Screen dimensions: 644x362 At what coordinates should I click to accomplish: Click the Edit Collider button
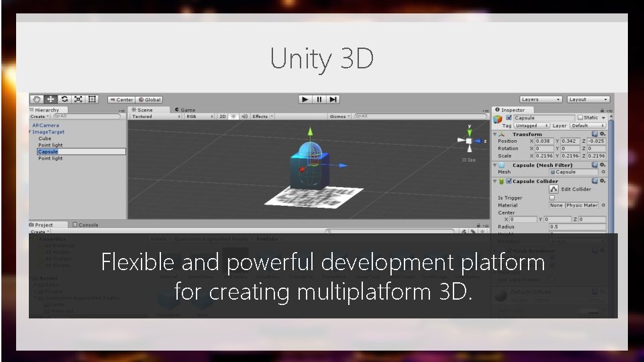(553, 189)
